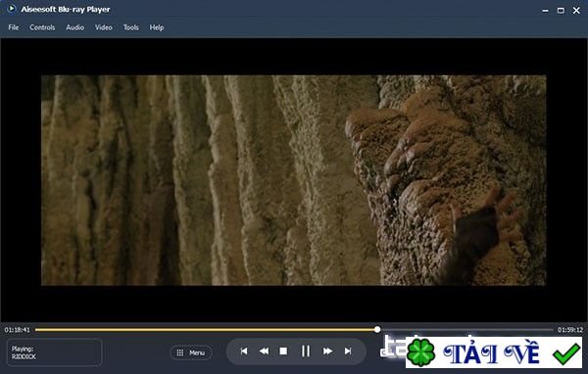Screen dimensions: 588x374
Task: Click the total duration 01:59:12
Action: [570, 330]
